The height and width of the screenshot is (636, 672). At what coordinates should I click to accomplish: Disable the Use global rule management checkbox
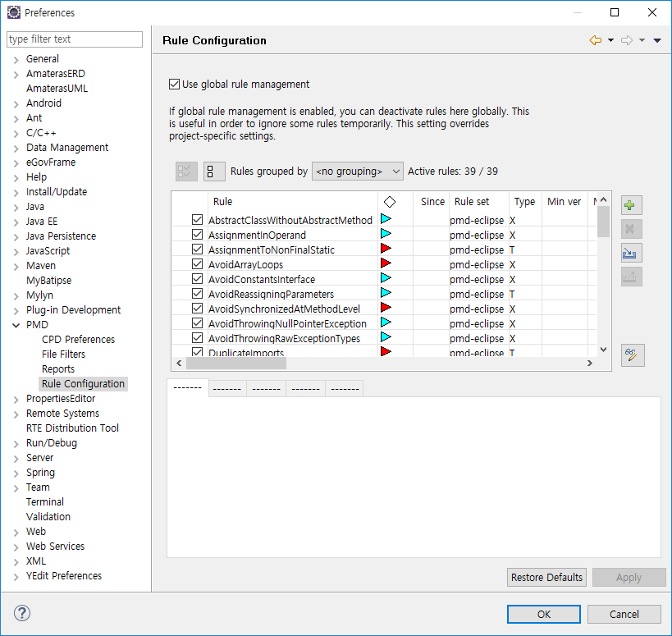174,84
